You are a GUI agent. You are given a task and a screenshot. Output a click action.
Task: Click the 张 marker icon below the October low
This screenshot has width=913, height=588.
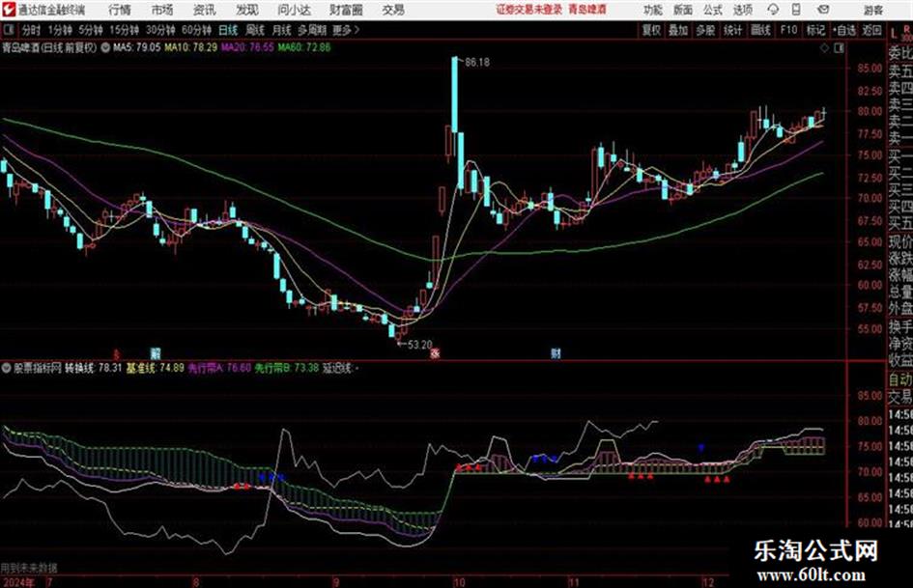coord(435,353)
